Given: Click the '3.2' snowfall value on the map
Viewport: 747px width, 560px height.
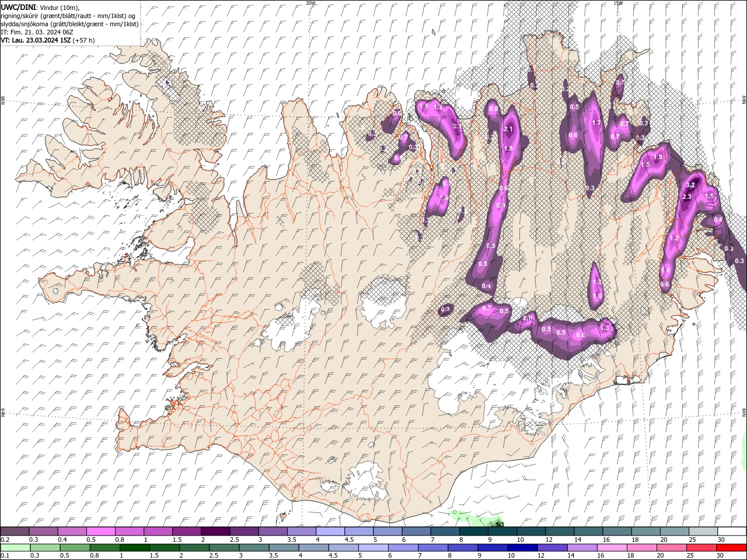Looking at the screenshot, I should [x=691, y=185].
